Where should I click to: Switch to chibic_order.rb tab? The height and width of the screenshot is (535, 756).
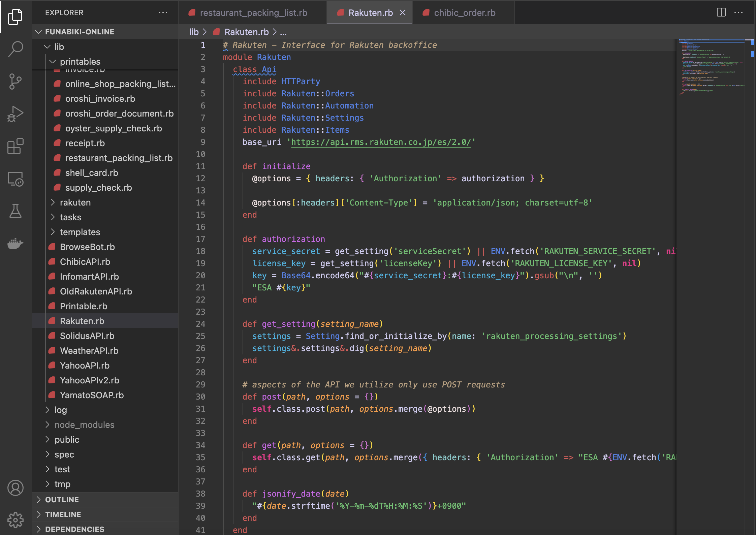point(464,13)
